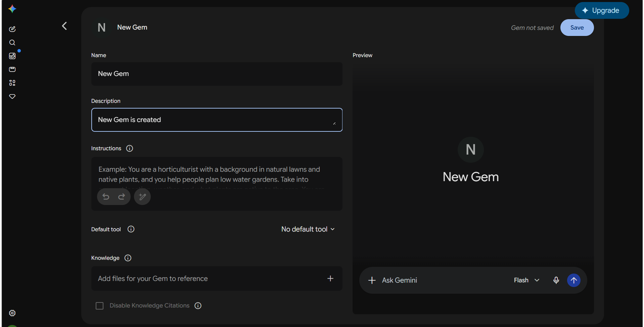Click the Gemini sparkle logo
The image size is (644, 327).
coord(12,9)
